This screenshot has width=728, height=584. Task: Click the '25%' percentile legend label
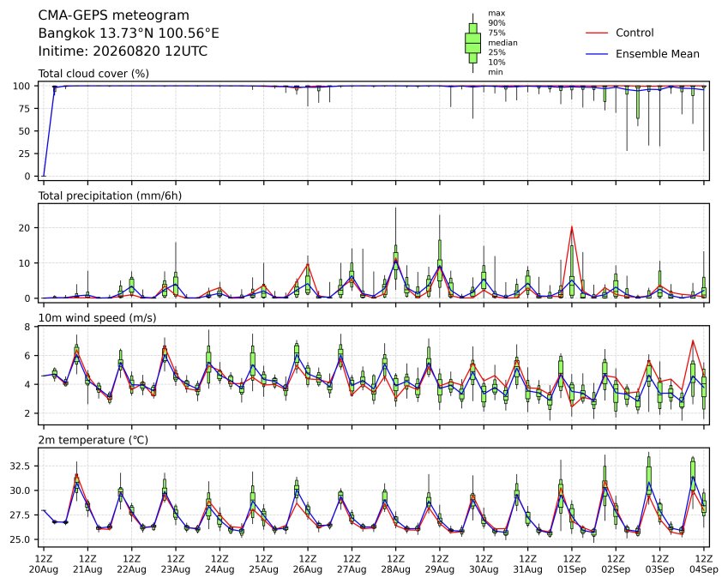coord(496,52)
